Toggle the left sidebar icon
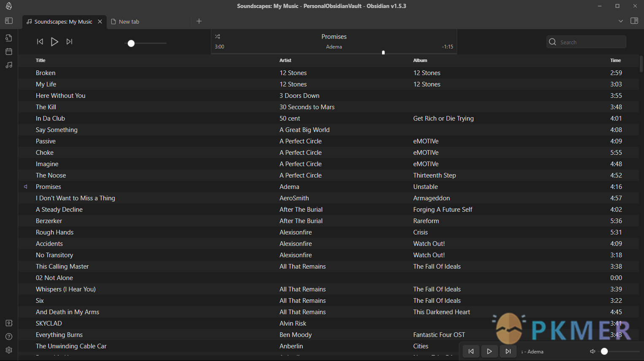The width and height of the screenshot is (644, 361). [9, 21]
